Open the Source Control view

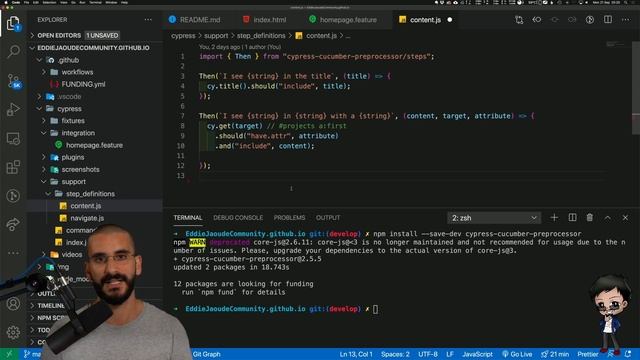click(13, 81)
